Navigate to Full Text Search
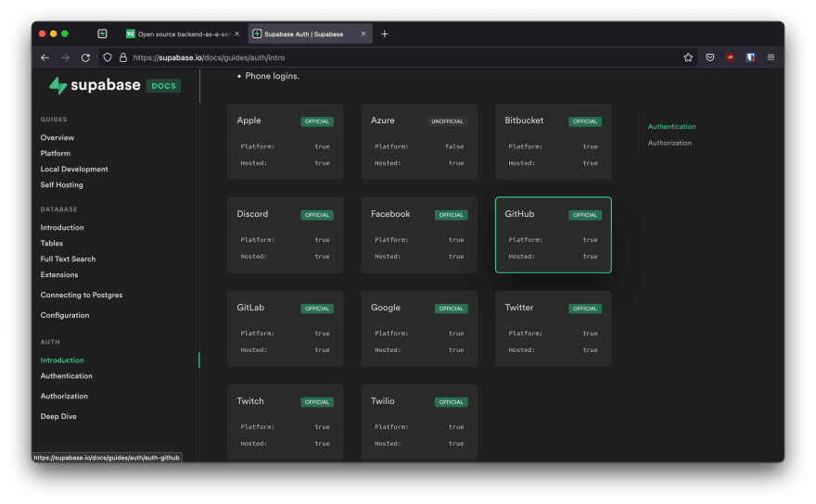 pos(69,259)
